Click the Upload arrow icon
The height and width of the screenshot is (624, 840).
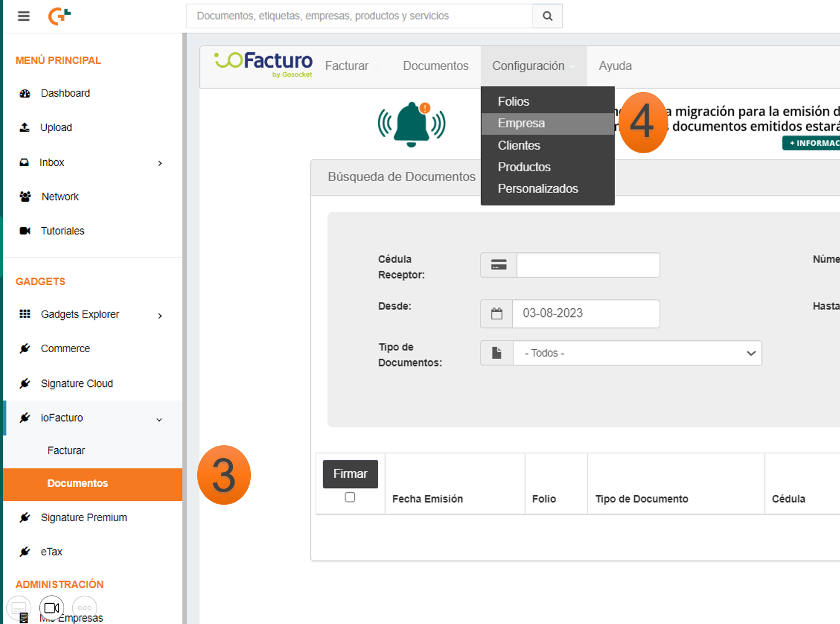(x=25, y=127)
